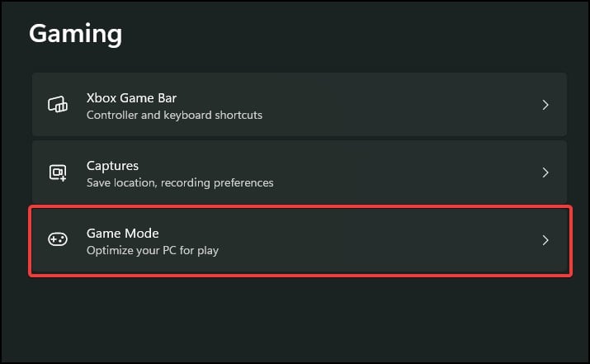Click "Controller and keyboard shortcuts" description
This screenshot has height=364, width=590.
click(x=174, y=115)
